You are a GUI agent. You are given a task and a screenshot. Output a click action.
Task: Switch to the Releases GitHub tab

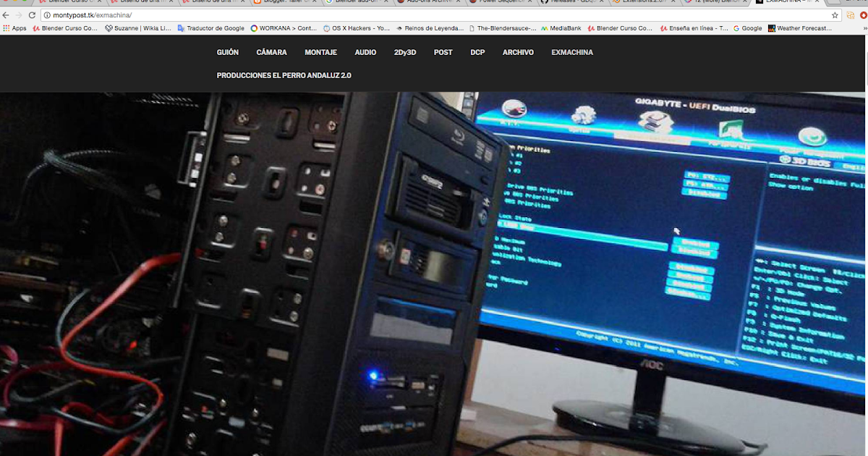573,2
